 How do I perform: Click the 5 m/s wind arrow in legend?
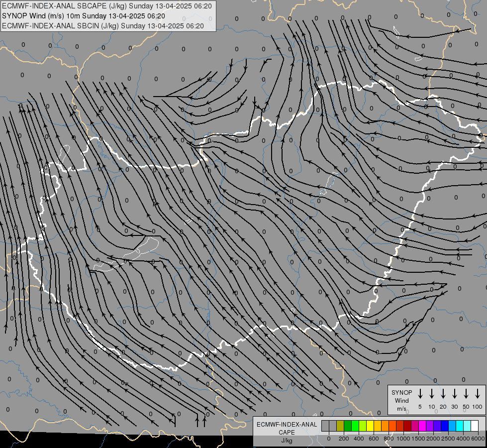(x=420, y=394)
